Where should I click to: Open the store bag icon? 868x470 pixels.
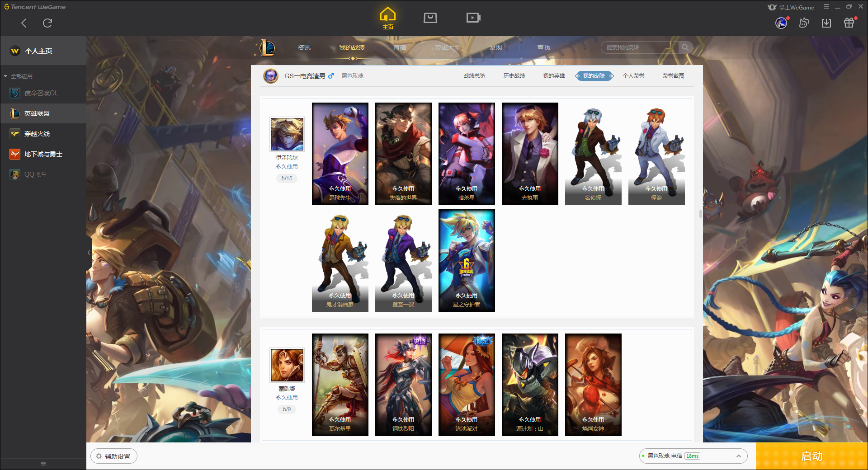(x=430, y=18)
